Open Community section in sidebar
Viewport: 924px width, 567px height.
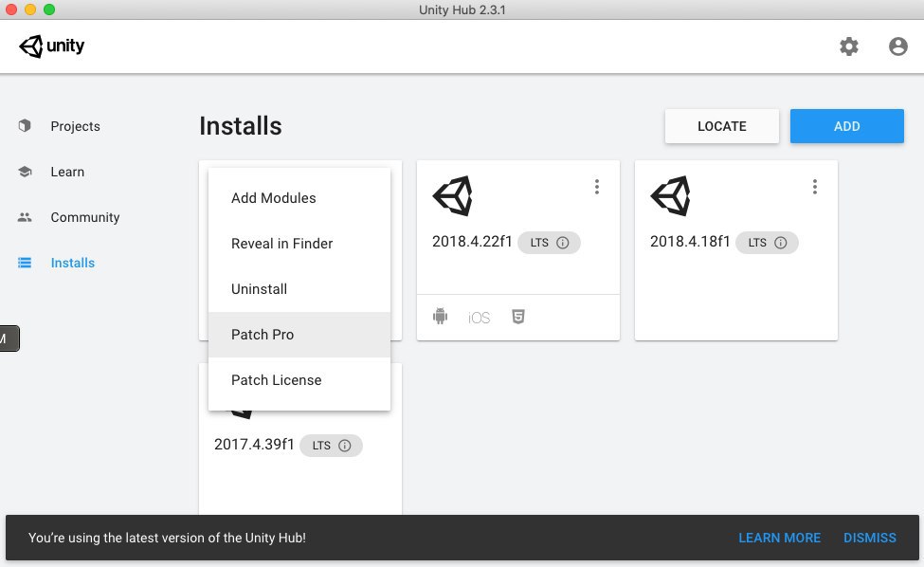pyautogui.click(x=85, y=217)
